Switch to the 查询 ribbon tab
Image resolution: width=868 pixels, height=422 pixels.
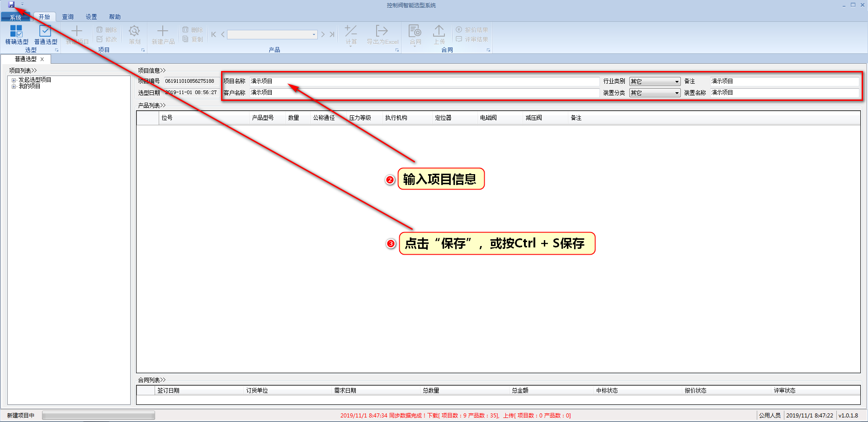click(68, 17)
